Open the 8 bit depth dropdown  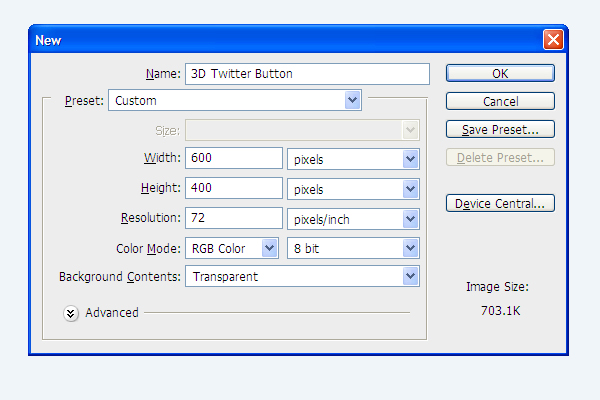point(353,248)
